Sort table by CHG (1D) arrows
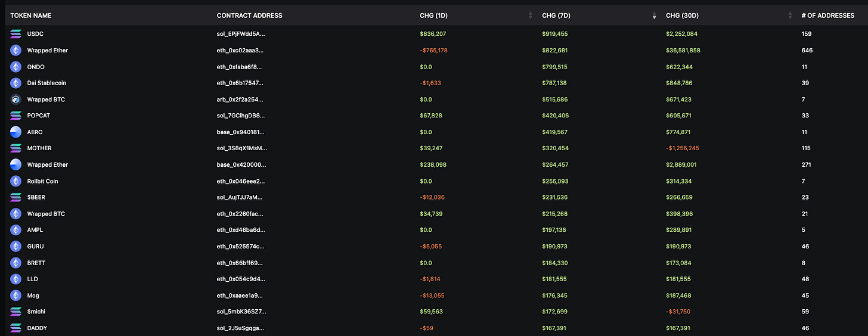Image resolution: width=868 pixels, height=336 pixels. [x=531, y=15]
